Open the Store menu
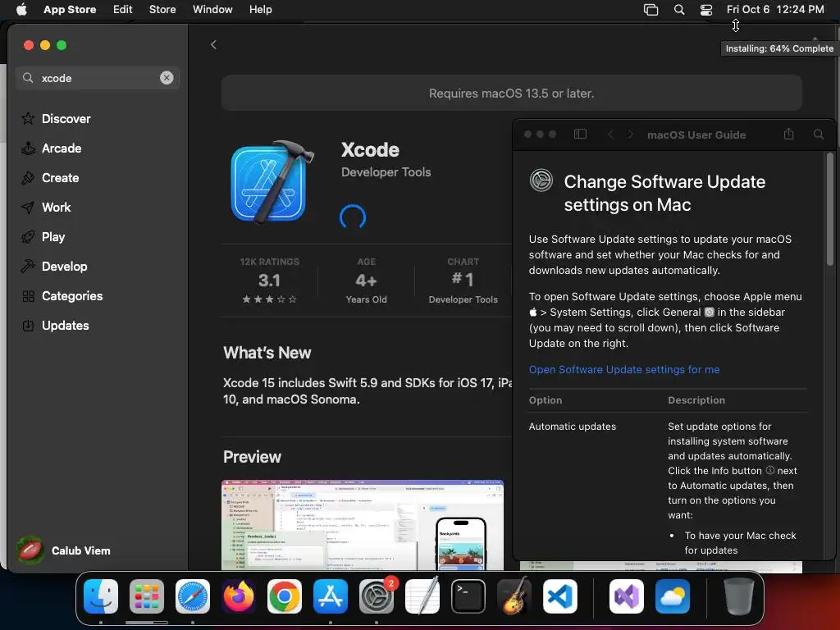Image resolution: width=840 pixels, height=630 pixels. point(162,10)
